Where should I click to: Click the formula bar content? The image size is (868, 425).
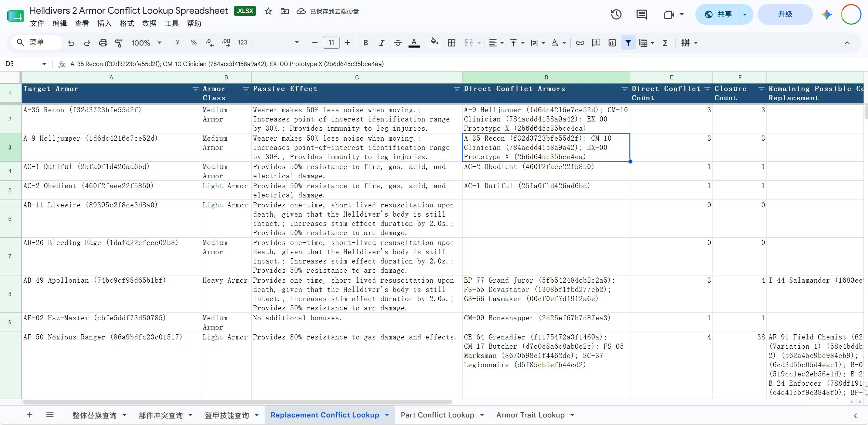[x=227, y=64]
